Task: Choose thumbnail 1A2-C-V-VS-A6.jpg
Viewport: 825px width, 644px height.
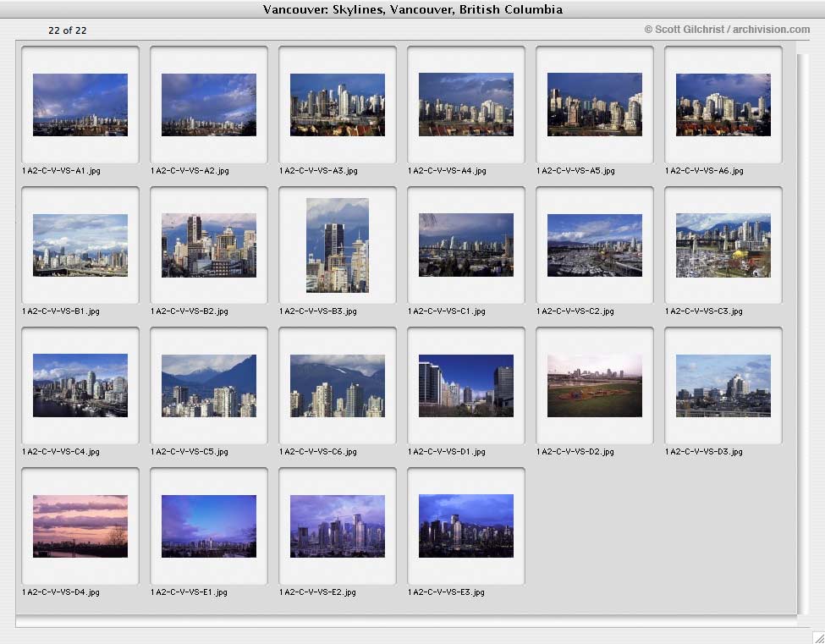Action: pyautogui.click(x=723, y=105)
